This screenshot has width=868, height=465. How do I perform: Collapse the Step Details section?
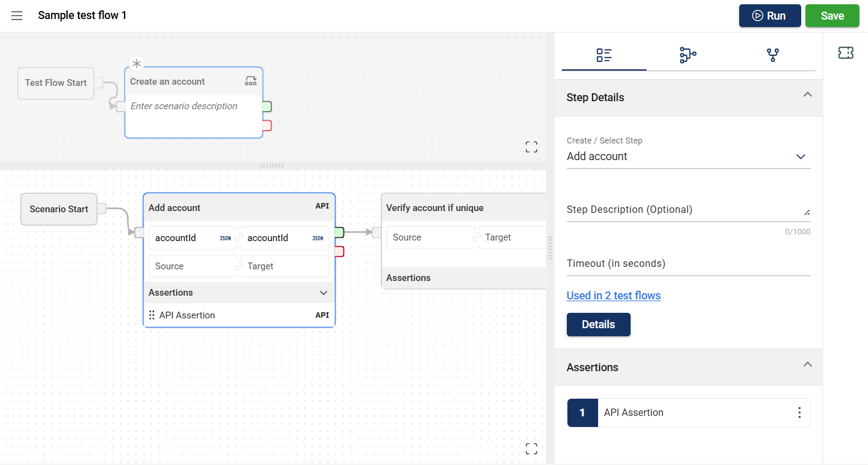click(807, 95)
